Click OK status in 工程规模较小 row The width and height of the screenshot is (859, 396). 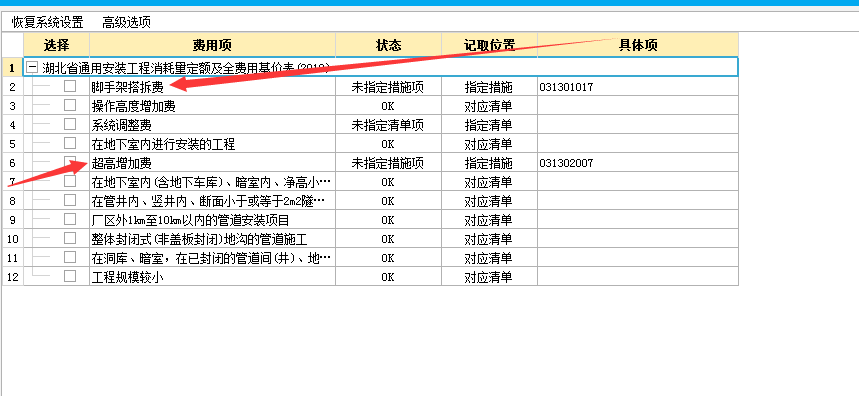(387, 277)
